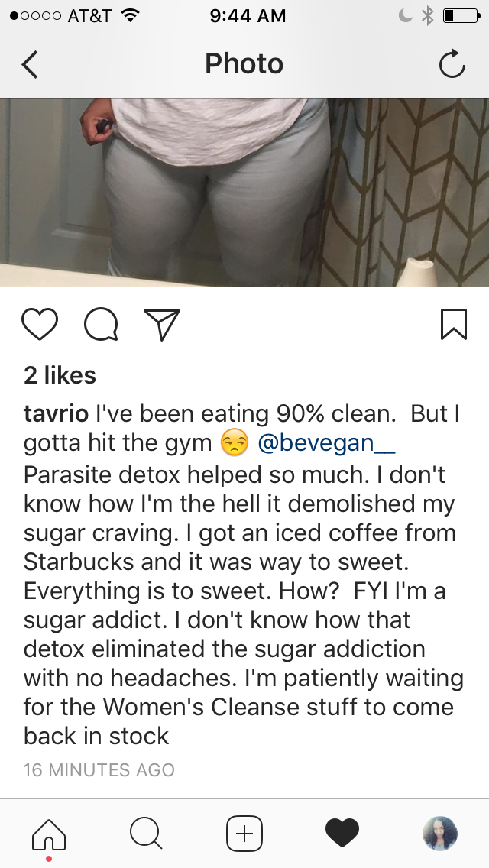
Task: Create new post with plus icon
Action: [x=244, y=833]
